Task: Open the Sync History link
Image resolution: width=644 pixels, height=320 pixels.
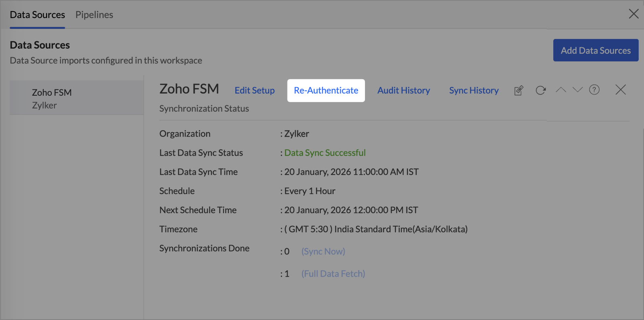Action: pyautogui.click(x=474, y=90)
